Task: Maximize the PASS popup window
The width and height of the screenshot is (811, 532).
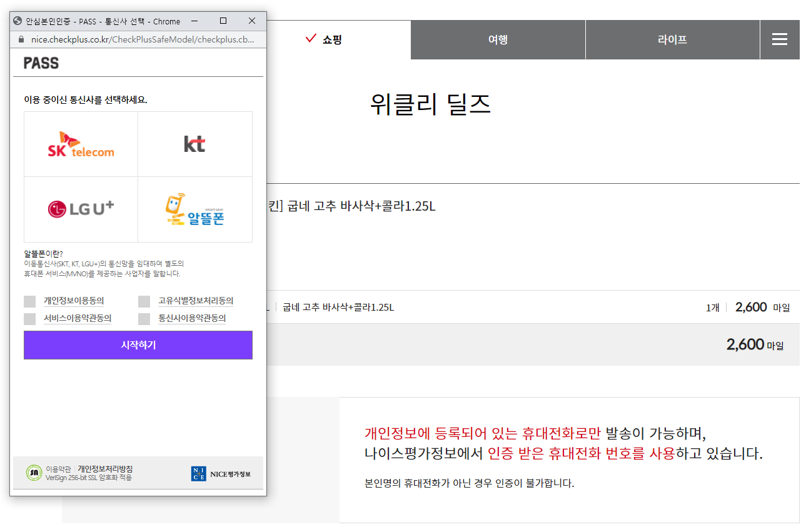Action: (x=223, y=21)
